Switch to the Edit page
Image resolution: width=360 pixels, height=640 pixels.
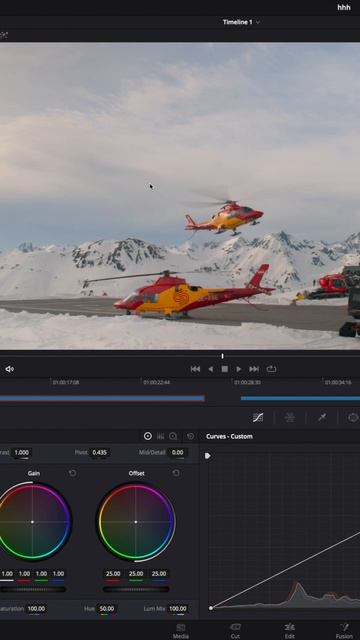click(290, 631)
